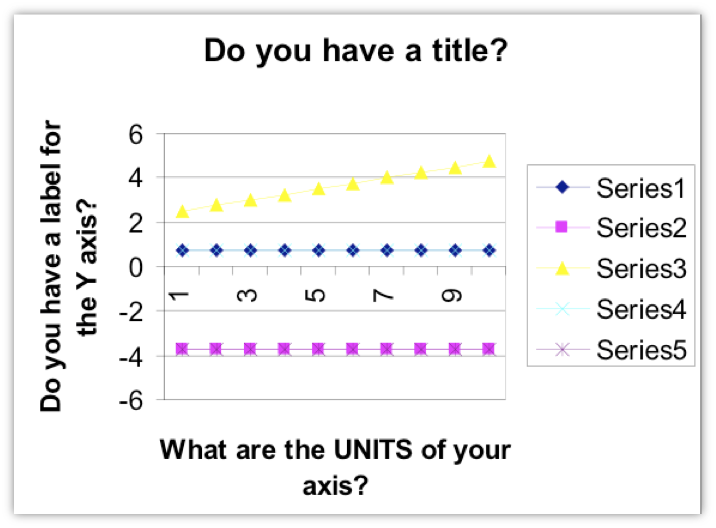Select the Y axis label text
The height and width of the screenshot is (528, 716).
coord(69,266)
